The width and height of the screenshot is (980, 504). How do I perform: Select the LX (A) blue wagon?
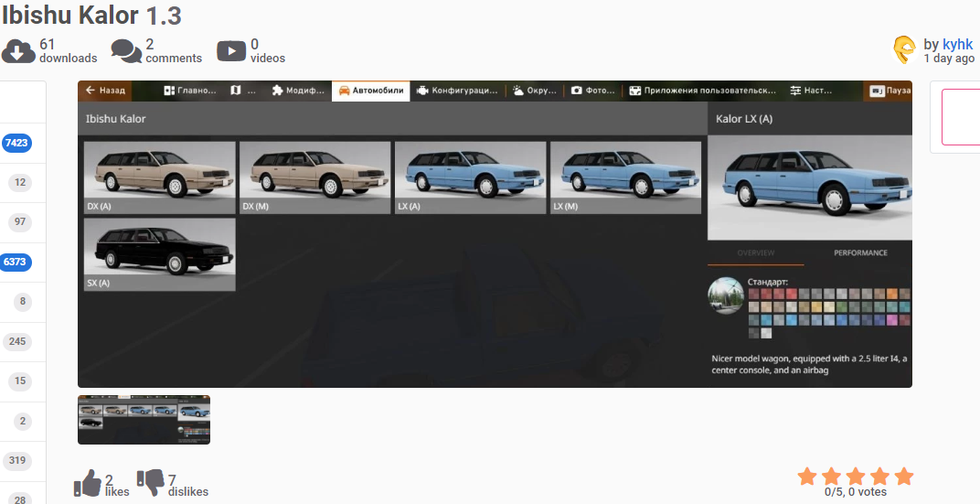coord(471,177)
